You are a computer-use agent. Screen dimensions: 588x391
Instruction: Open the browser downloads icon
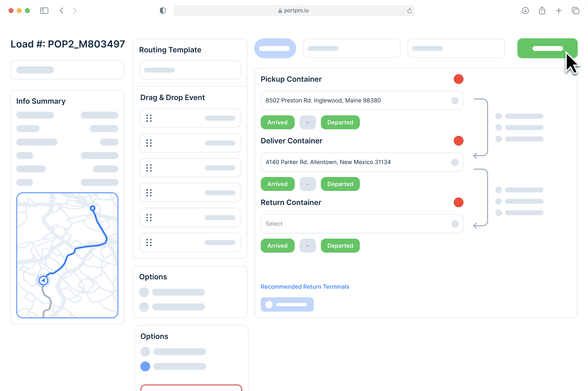click(525, 10)
